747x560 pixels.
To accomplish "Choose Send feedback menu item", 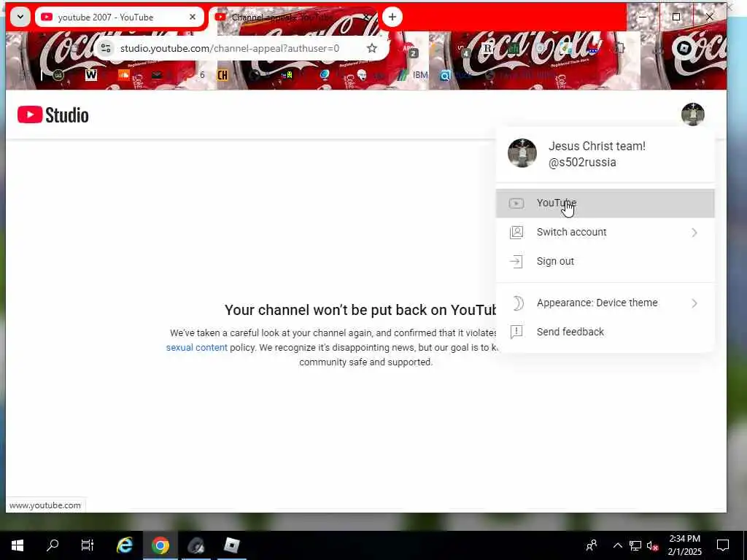I will [x=605, y=332].
